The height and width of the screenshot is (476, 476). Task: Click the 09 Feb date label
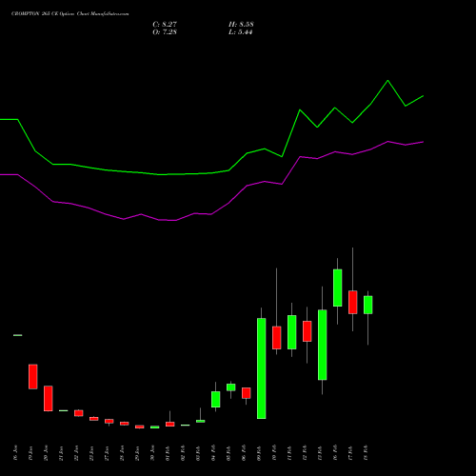(x=260, y=453)
